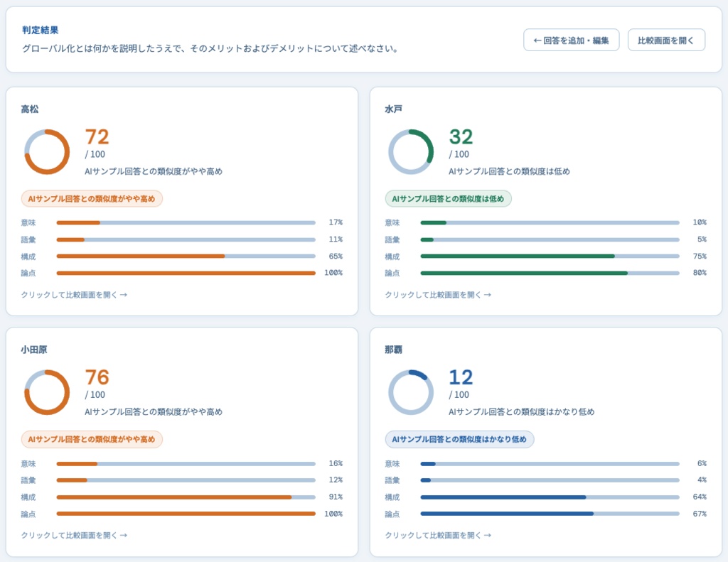Click the 高松 card title
Screen dimensions: 728x562
(30, 109)
